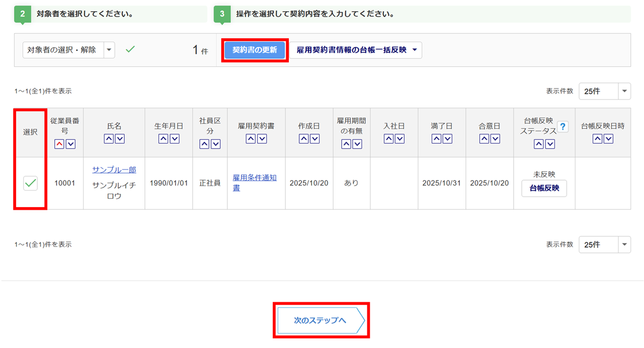Open 台帳反映ステータス help question mark

(562, 127)
